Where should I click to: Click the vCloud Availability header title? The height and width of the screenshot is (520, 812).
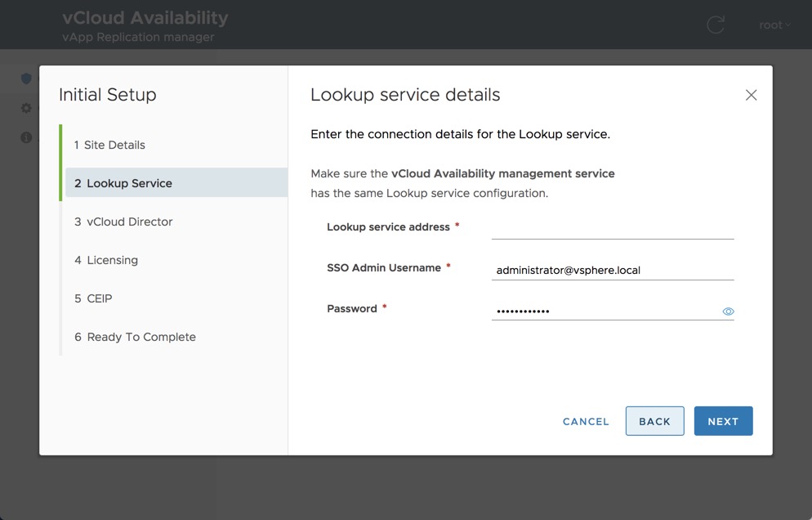pyautogui.click(x=145, y=17)
